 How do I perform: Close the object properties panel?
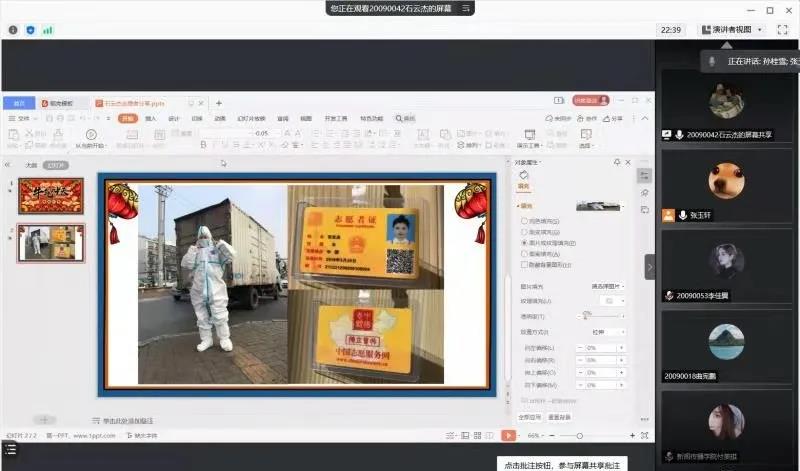[x=629, y=162]
